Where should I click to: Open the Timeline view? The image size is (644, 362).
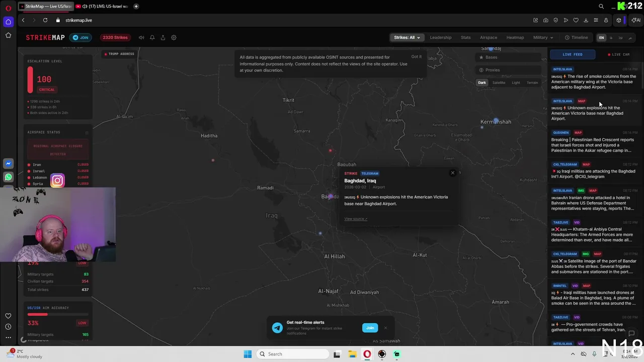coord(576,38)
